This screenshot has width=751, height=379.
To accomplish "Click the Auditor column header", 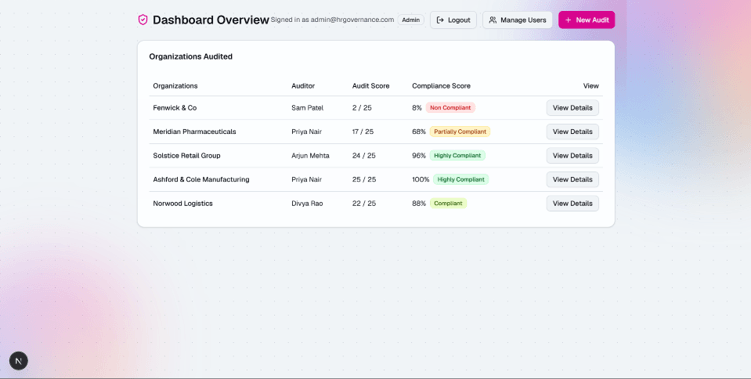I will (x=303, y=86).
